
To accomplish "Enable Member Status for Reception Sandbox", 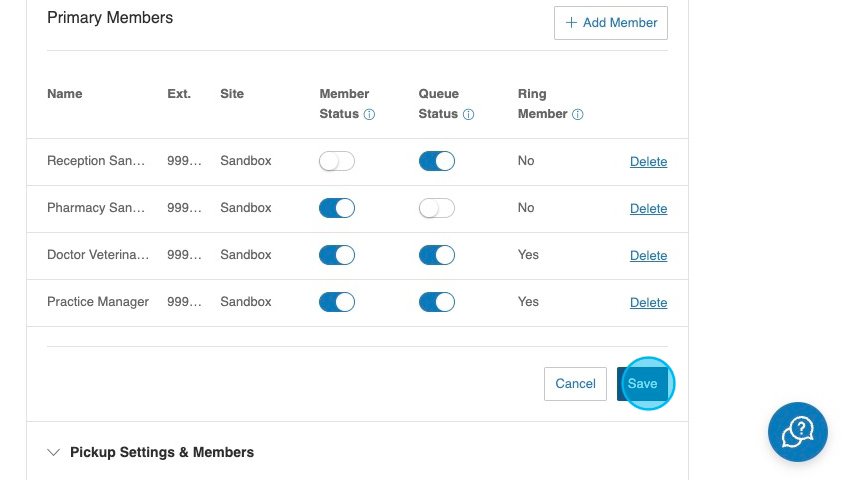I will (x=337, y=161).
